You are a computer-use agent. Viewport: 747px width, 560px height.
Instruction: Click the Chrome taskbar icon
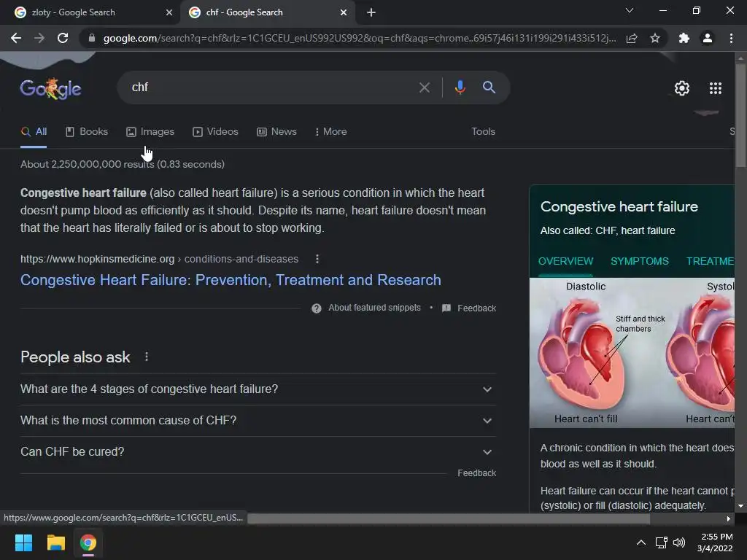tap(88, 542)
